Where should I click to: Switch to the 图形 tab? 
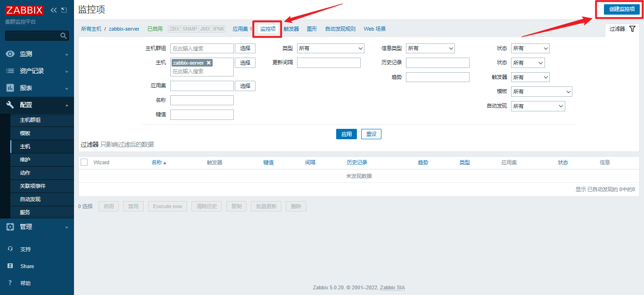click(312, 29)
